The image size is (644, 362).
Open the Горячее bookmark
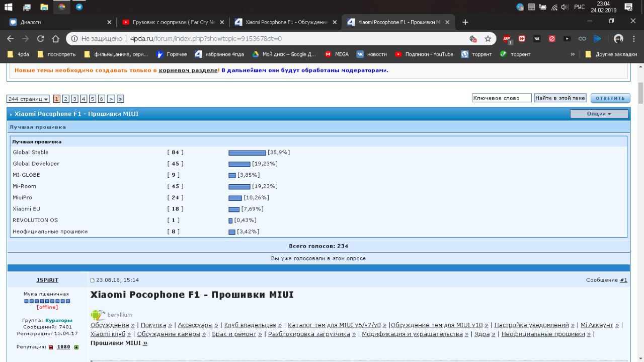(x=172, y=54)
